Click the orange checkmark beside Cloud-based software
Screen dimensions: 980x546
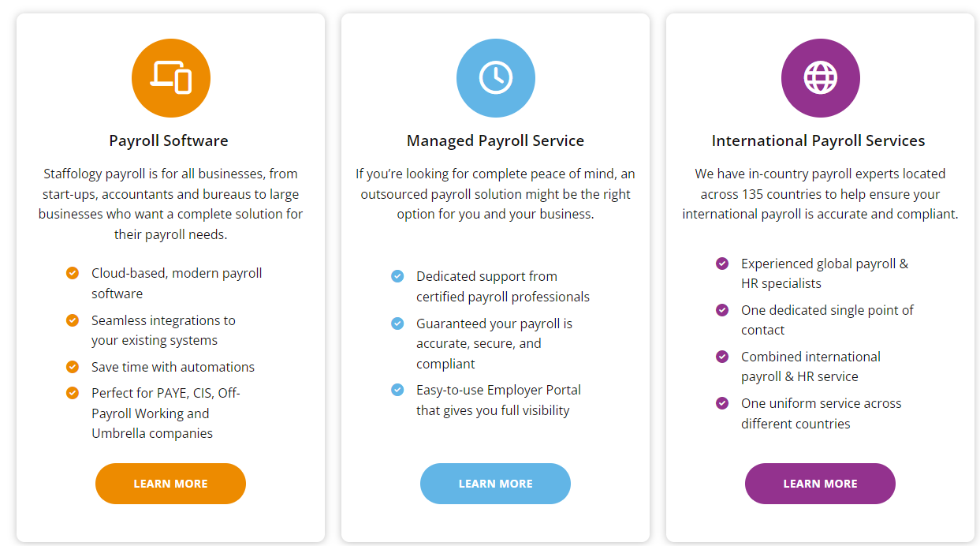pyautogui.click(x=72, y=272)
